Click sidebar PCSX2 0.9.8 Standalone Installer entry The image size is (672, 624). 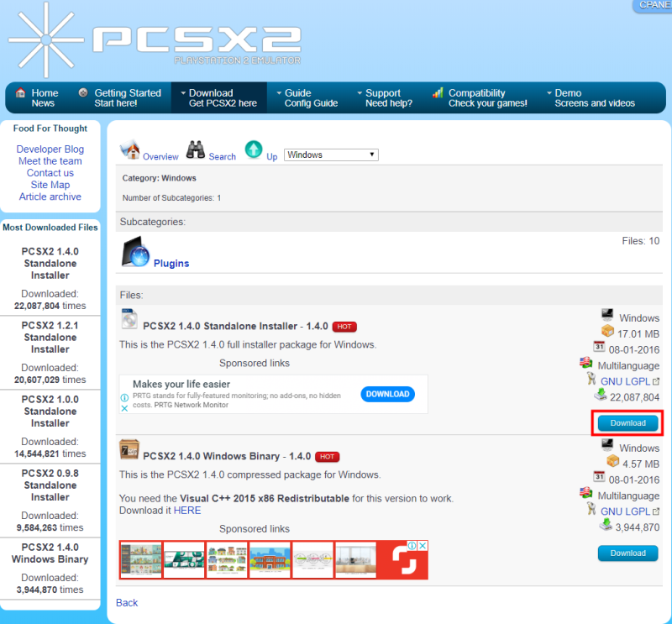point(50,485)
